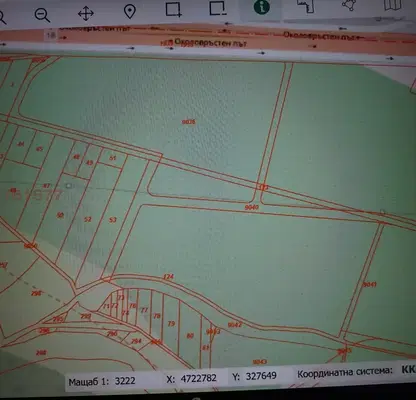The image size is (416, 400).
Task: Open the polygon nodes measure tool
Action: pyautogui.click(x=349, y=5)
